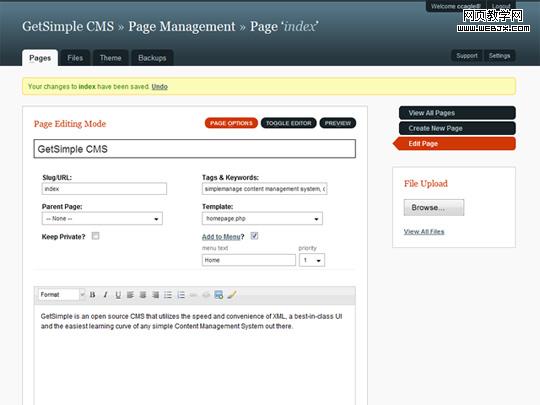Screen dimensions: 540x405
Task: Toggle underline formatting in editor toolbar
Action: pos(118,295)
